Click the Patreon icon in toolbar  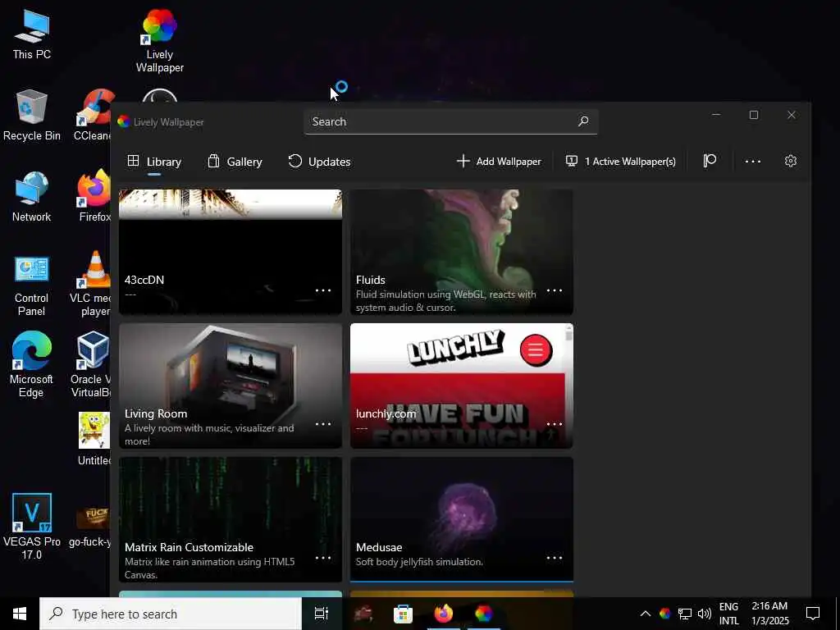click(x=710, y=161)
